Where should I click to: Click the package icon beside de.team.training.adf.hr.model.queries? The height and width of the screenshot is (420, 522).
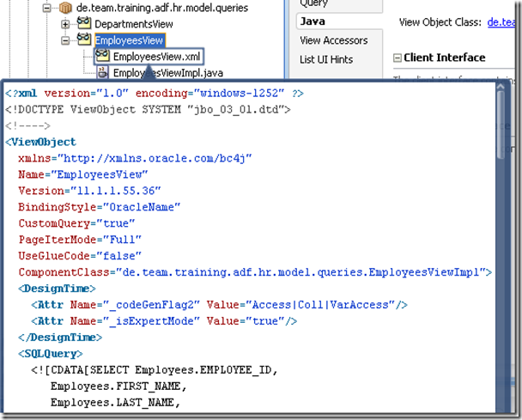pyautogui.click(x=64, y=8)
